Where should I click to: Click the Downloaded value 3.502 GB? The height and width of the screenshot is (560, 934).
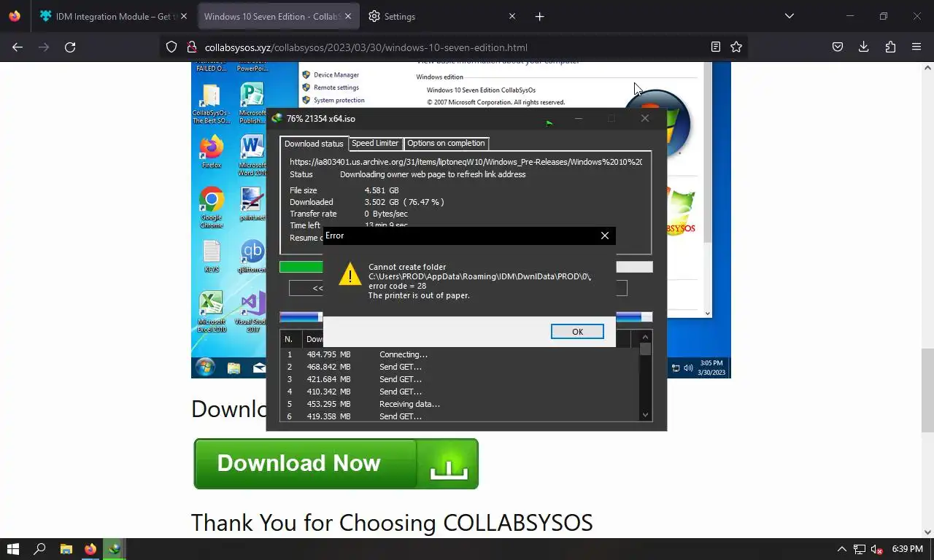coord(404,202)
